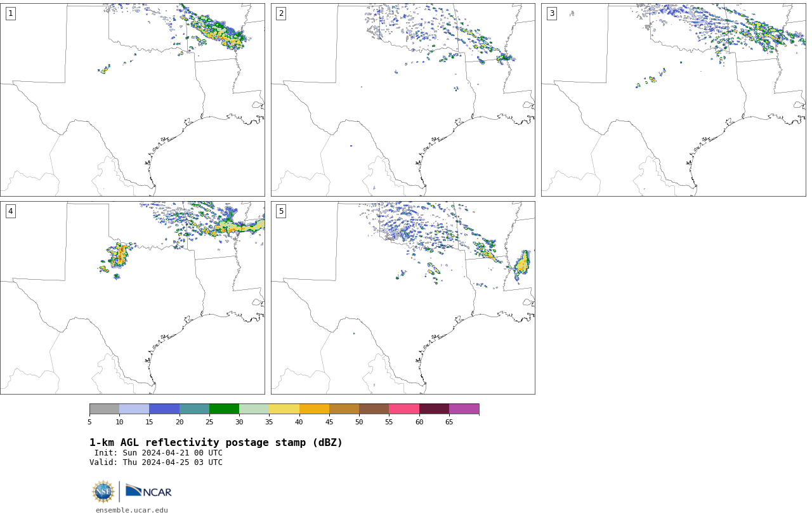
Task: Click the yellow 35-40 dBZ swatch
Action: (284, 409)
